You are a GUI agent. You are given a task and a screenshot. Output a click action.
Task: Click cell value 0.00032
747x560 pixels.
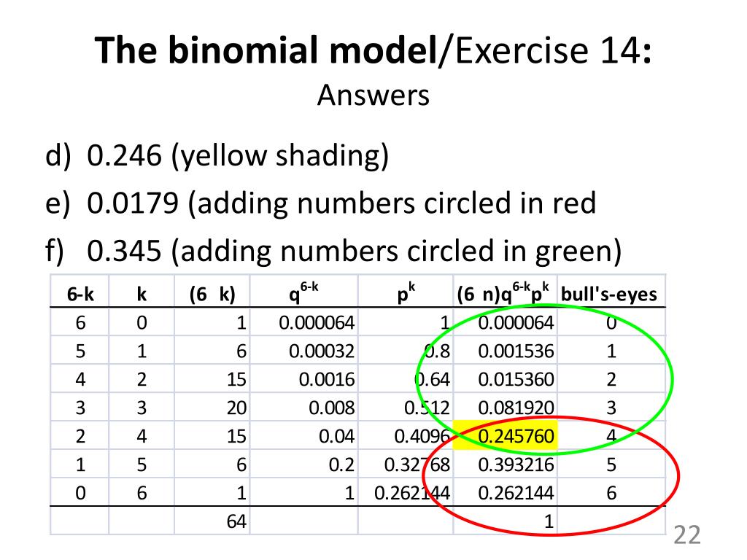[322, 351]
